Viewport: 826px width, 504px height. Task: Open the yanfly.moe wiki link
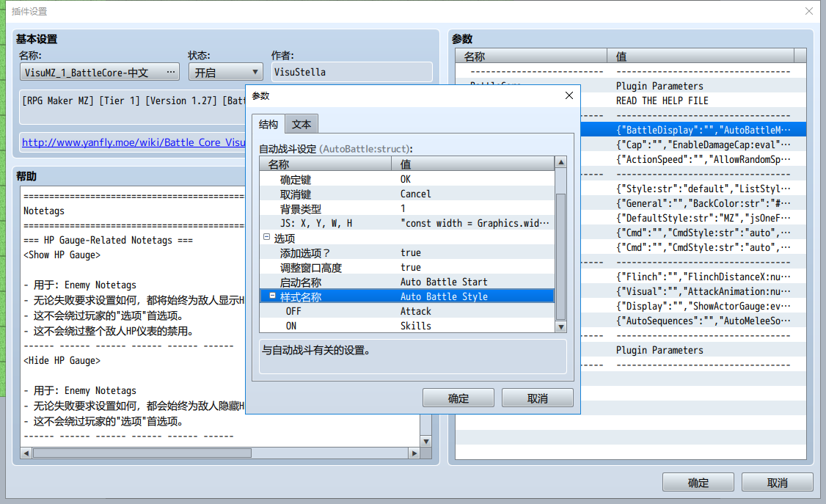[134, 142]
